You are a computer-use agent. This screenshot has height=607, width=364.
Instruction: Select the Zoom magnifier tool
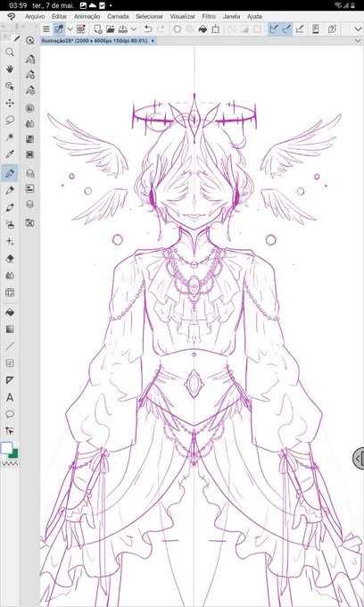tap(10, 53)
